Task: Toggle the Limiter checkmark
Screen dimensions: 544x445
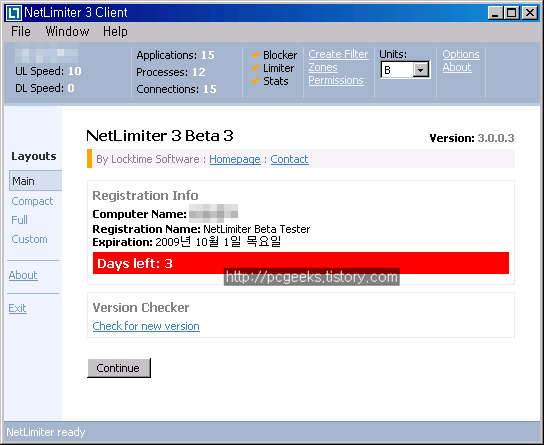Action: [x=255, y=68]
